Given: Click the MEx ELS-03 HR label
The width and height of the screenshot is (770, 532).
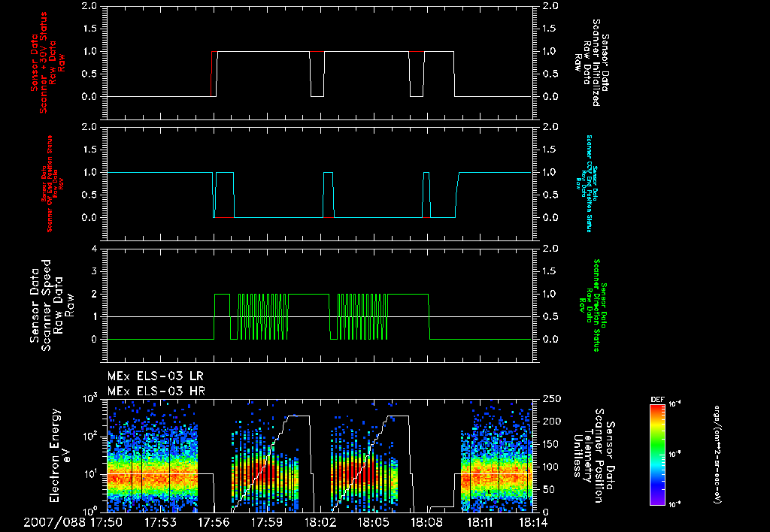Looking at the screenshot, I should click(156, 391).
